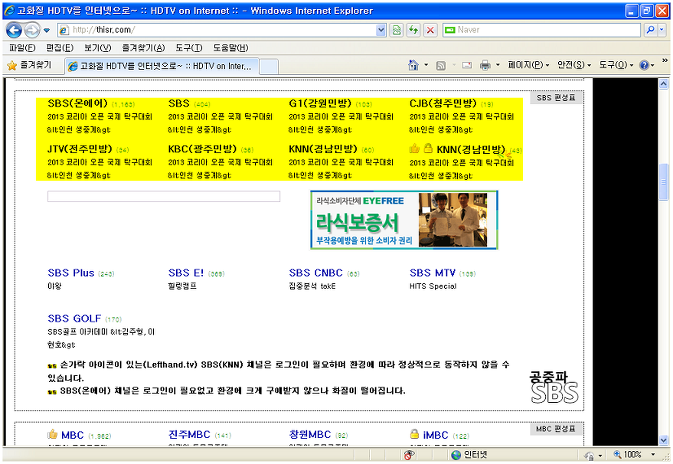Open the JTV(전주민방) channel link

(x=80, y=149)
